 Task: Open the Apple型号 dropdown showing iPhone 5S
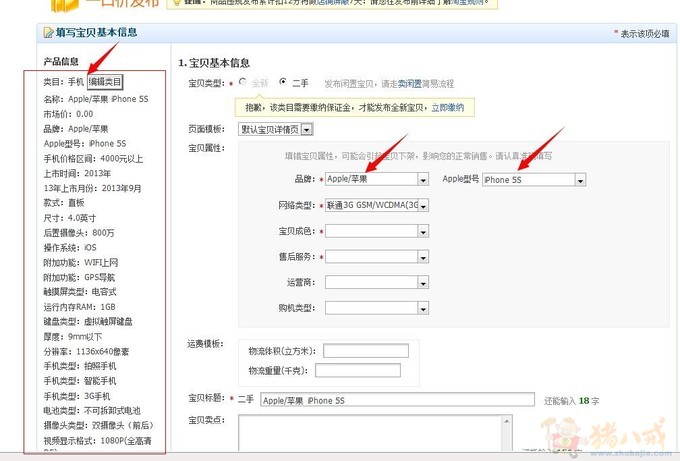[534, 180]
